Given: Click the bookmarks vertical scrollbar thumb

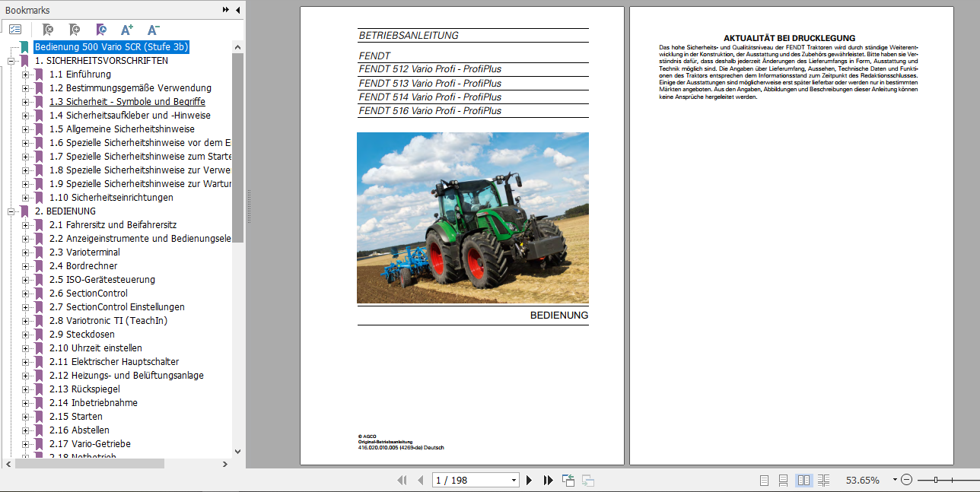Looking at the screenshot, I should [x=238, y=148].
